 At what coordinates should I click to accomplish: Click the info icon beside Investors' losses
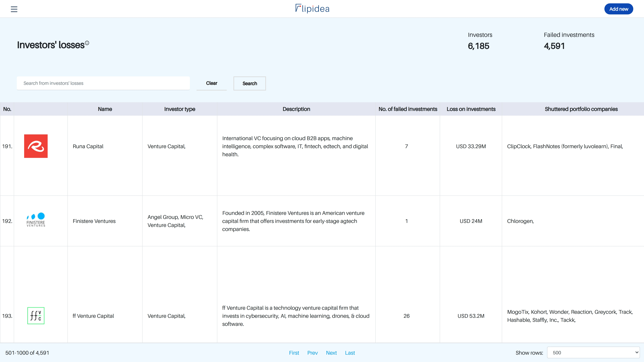pyautogui.click(x=87, y=43)
